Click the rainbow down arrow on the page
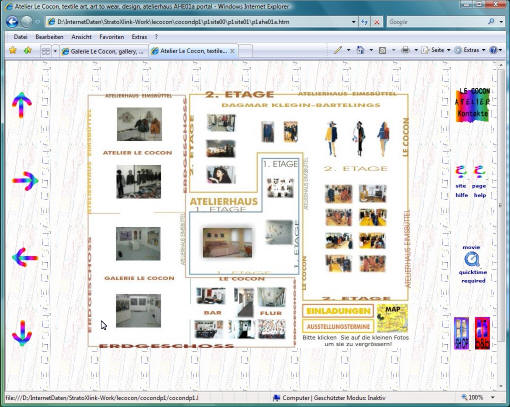This screenshot has height=407, width=510. [x=22, y=333]
